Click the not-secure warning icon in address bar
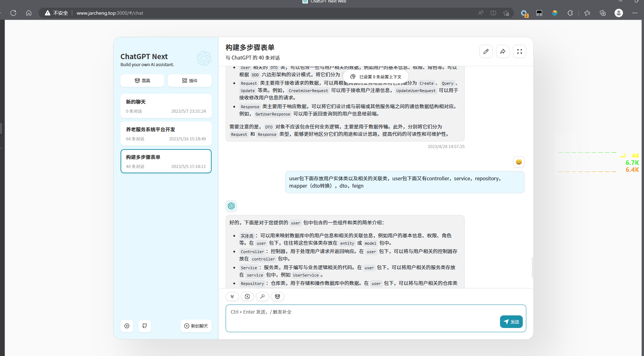The image size is (644, 356). point(48,13)
